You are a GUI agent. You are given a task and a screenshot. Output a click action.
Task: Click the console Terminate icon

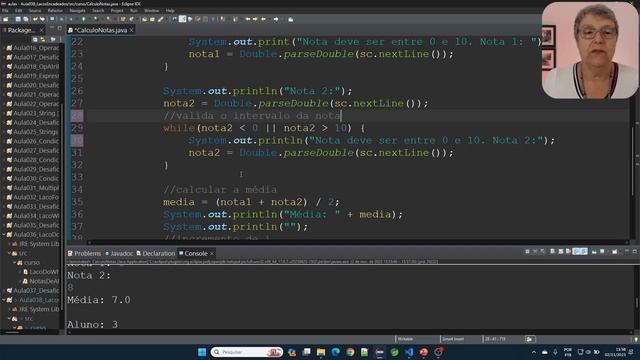pyautogui.click(x=527, y=251)
